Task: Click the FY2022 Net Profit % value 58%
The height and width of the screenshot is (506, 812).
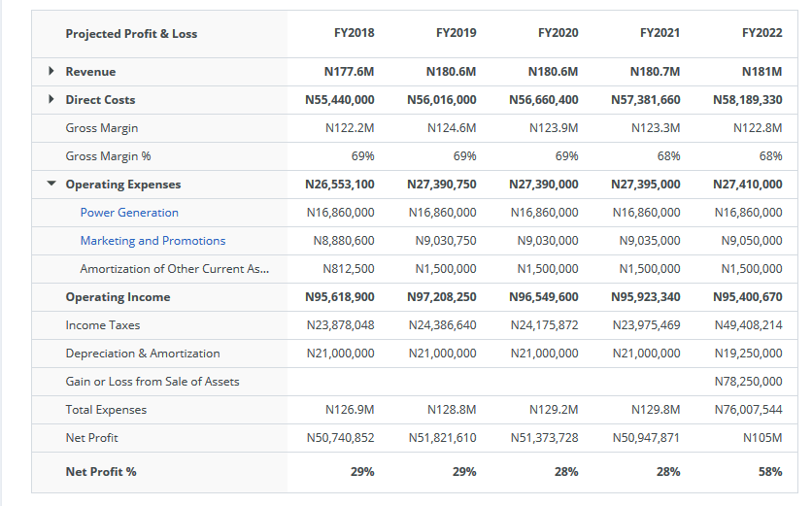Action: point(769,472)
